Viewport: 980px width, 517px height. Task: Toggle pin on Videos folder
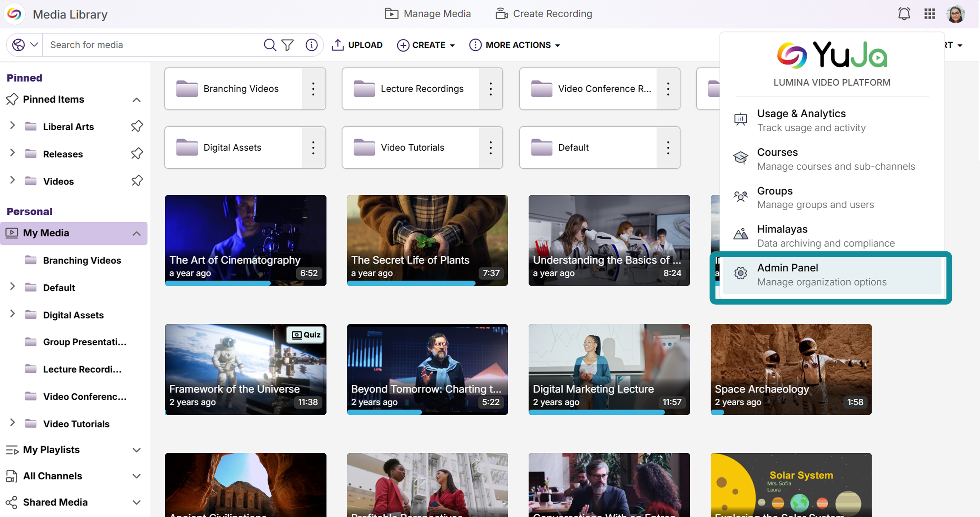pos(137,181)
